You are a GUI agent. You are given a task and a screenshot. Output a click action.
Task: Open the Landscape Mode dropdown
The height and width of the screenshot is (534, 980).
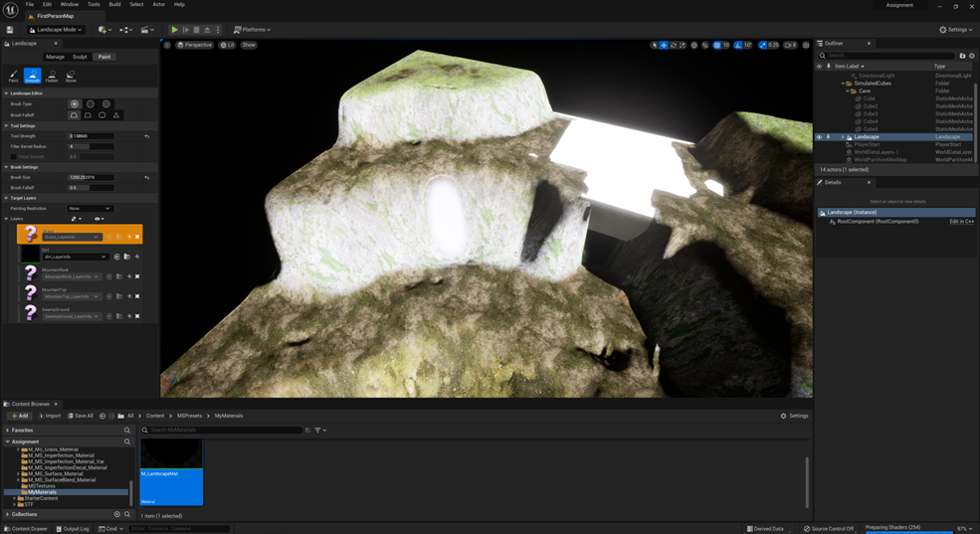coord(57,30)
